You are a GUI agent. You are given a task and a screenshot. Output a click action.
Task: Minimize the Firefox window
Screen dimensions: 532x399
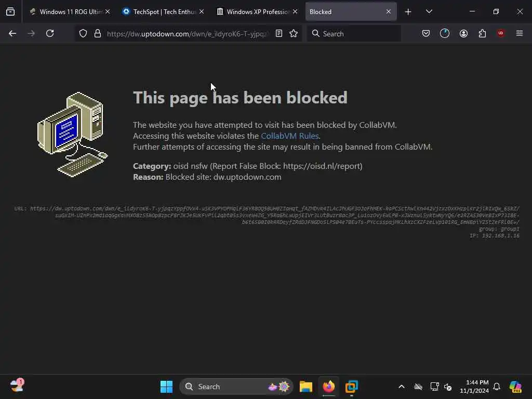pyautogui.click(x=472, y=11)
